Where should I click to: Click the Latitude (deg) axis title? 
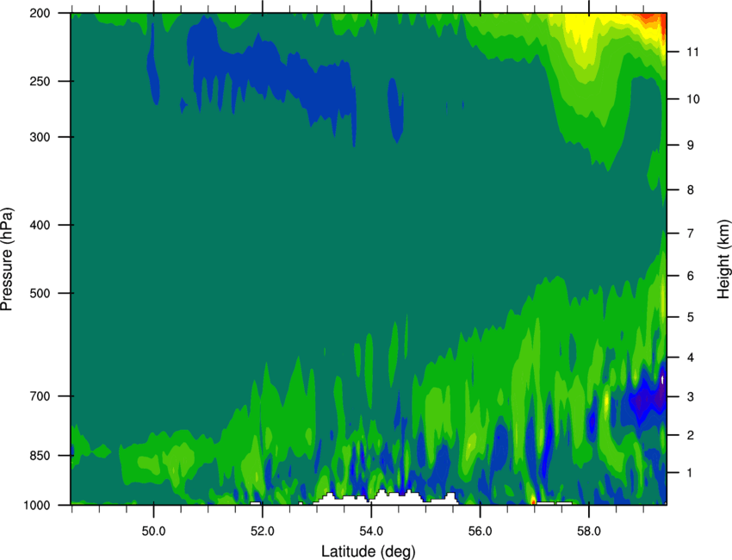(368, 551)
